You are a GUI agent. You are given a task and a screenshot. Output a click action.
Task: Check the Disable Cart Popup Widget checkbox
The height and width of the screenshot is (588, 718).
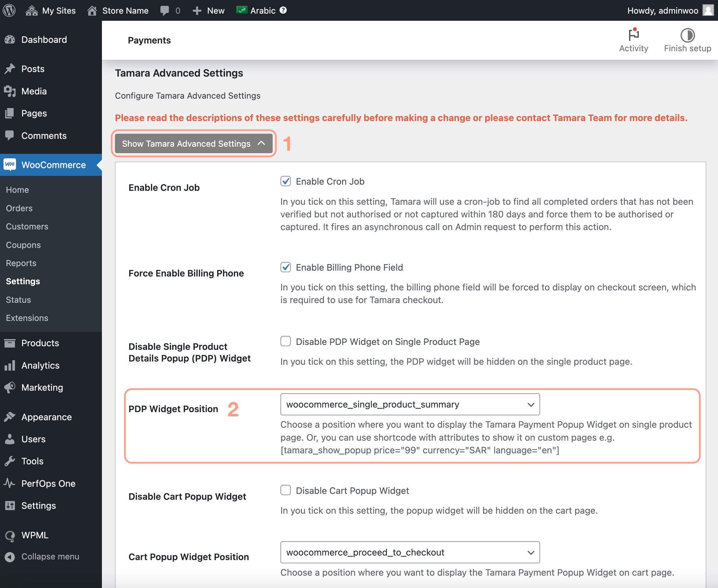pyautogui.click(x=286, y=490)
